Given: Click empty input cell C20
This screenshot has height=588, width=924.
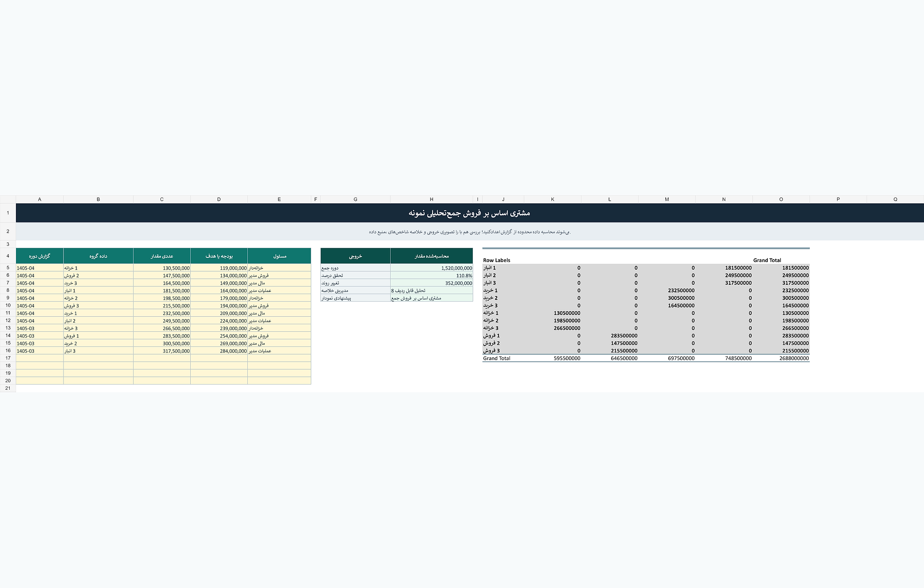Looking at the screenshot, I should coord(162,381).
